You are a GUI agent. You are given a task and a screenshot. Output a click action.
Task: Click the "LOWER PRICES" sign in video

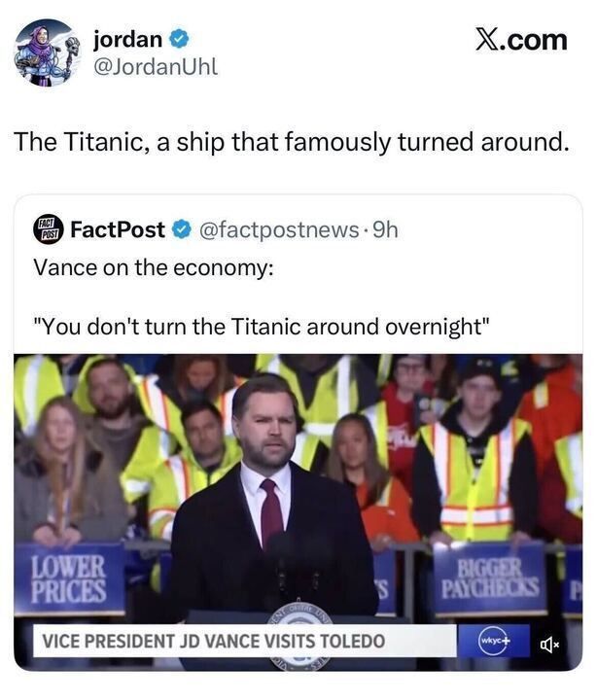coord(70,578)
